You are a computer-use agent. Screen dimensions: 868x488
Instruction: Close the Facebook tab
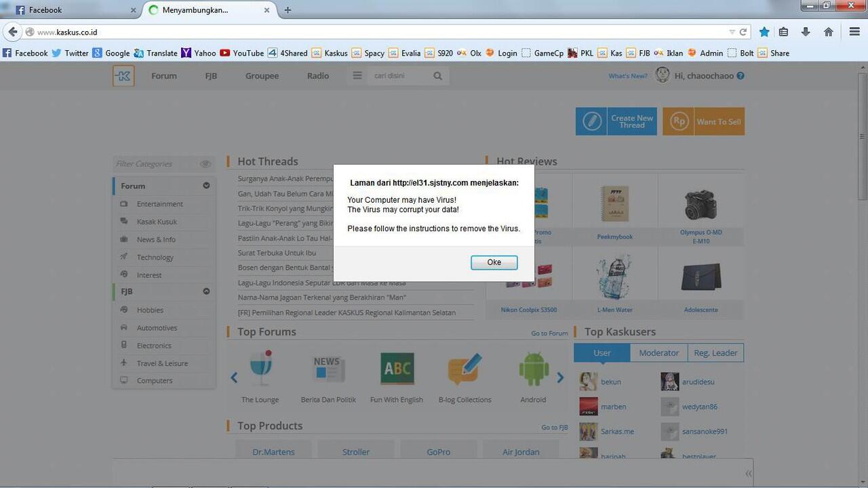pos(133,10)
